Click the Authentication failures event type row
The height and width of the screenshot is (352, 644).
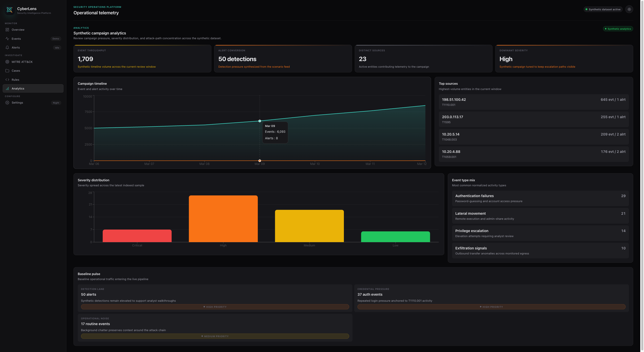[x=540, y=198]
